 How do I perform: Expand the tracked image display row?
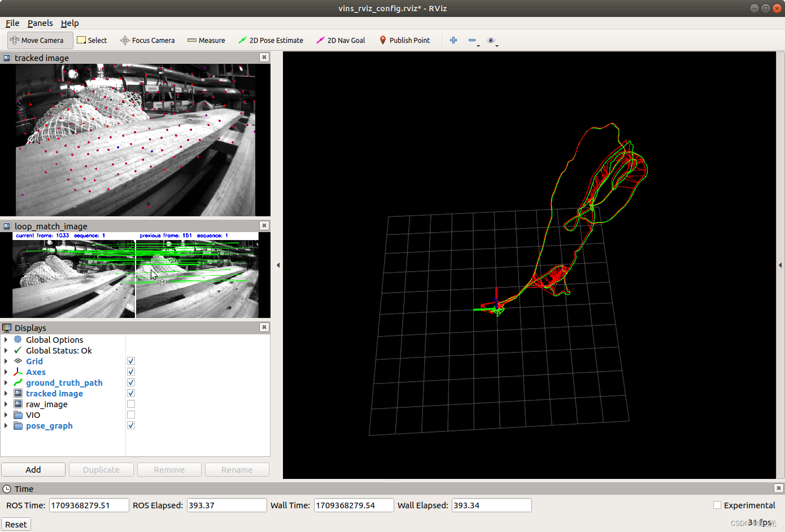(6, 393)
